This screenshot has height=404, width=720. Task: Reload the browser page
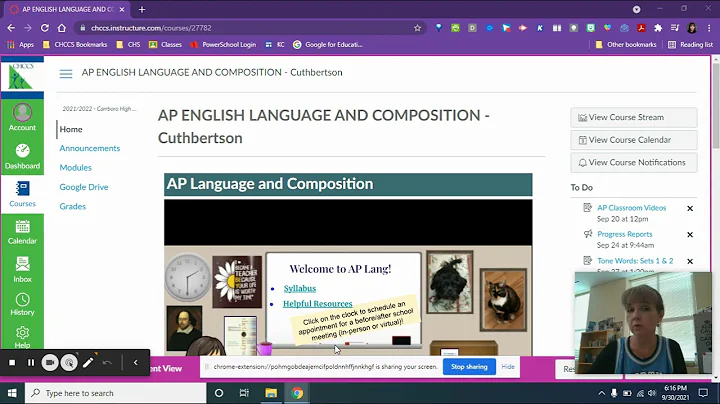(x=45, y=28)
